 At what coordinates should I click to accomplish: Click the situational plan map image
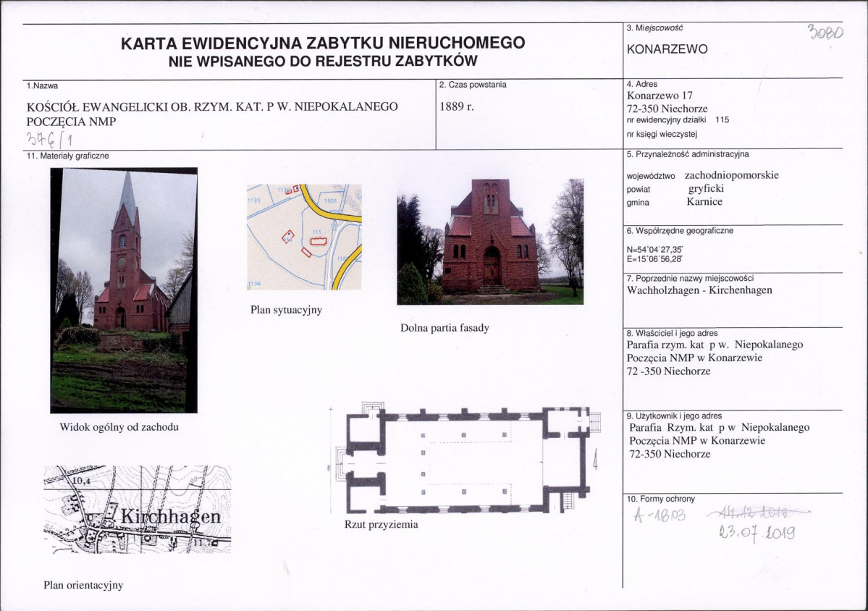click(x=304, y=237)
